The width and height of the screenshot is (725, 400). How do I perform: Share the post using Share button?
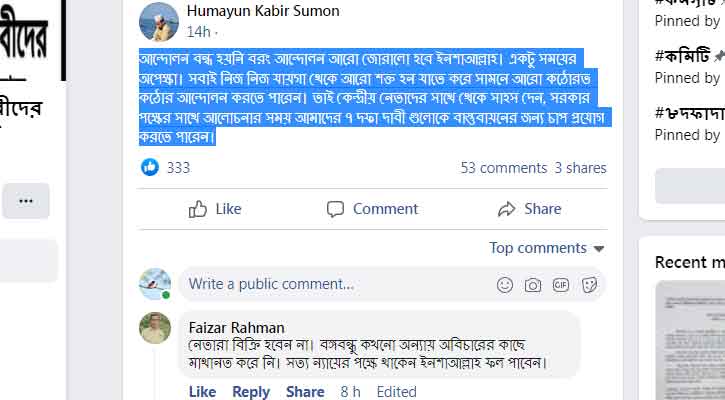tap(529, 209)
